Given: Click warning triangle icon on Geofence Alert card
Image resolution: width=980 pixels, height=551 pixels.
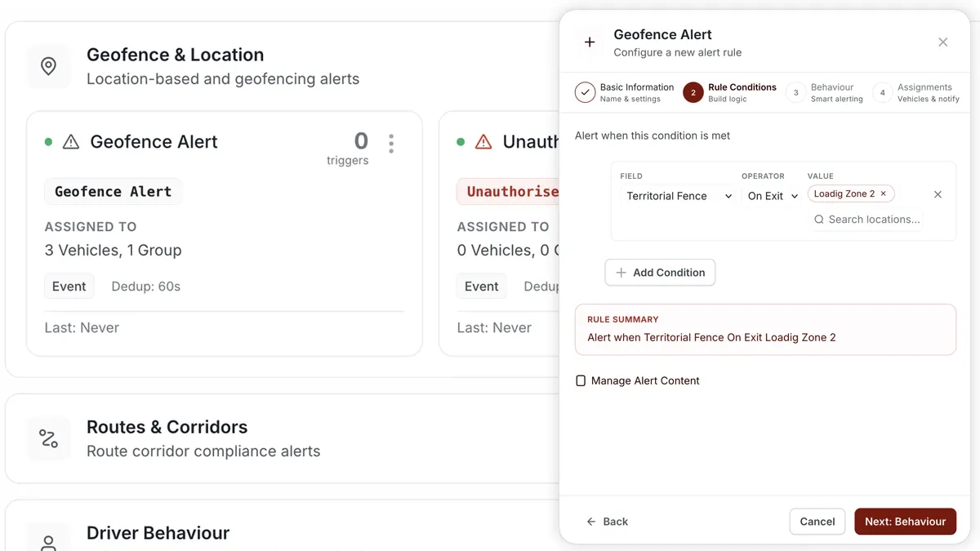Looking at the screenshot, I should click(71, 142).
